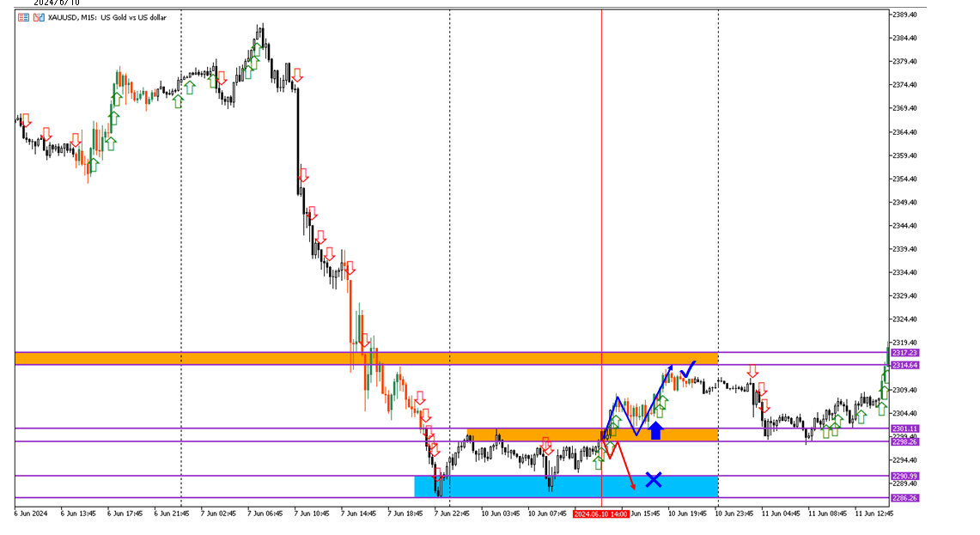980x535 pixels.
Task: Click the red 2024.06.10 14:00 date label
Action: (x=600, y=514)
